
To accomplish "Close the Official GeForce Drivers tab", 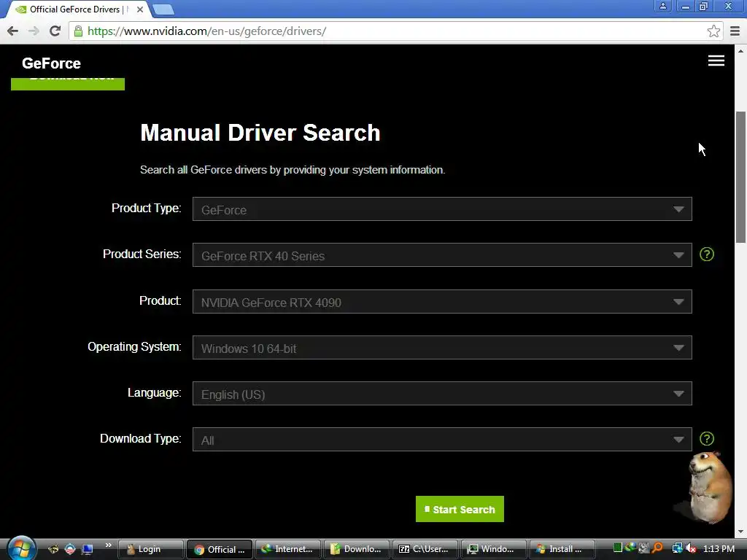I will [140, 9].
